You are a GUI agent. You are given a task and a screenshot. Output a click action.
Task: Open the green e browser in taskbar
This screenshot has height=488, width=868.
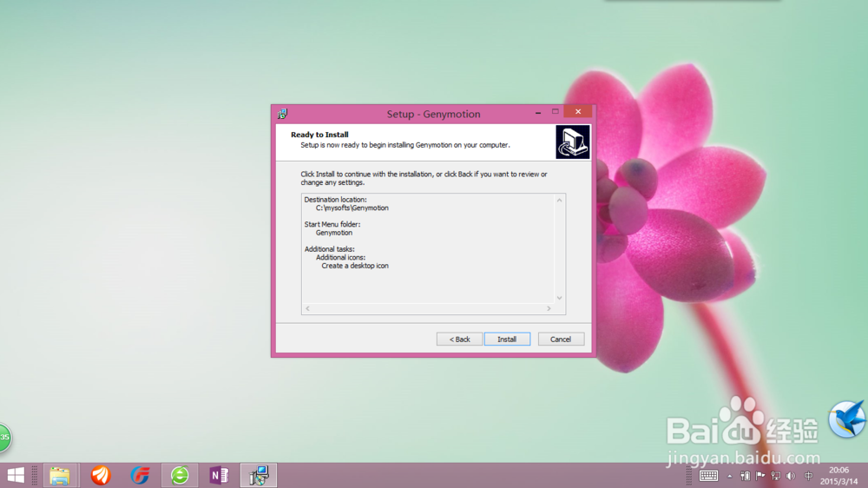click(x=180, y=475)
